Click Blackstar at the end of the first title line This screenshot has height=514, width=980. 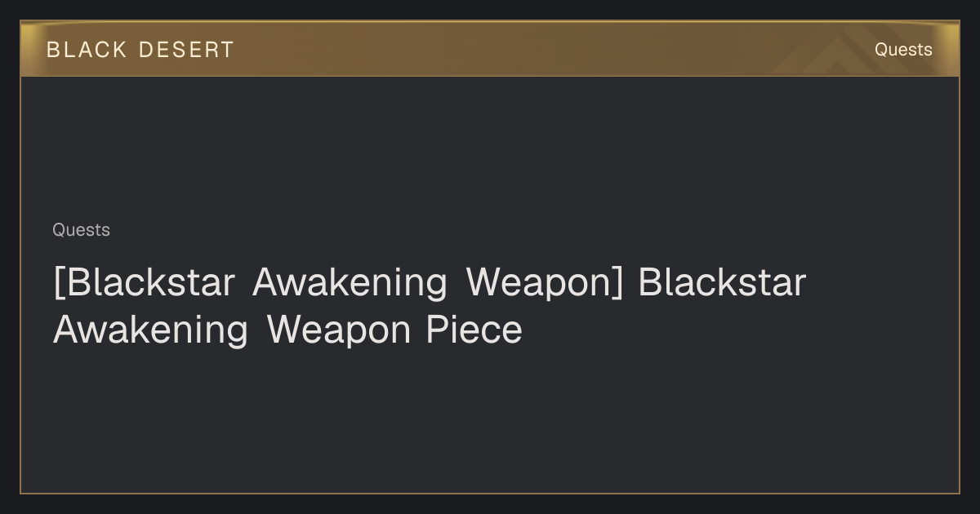pyautogui.click(x=722, y=282)
